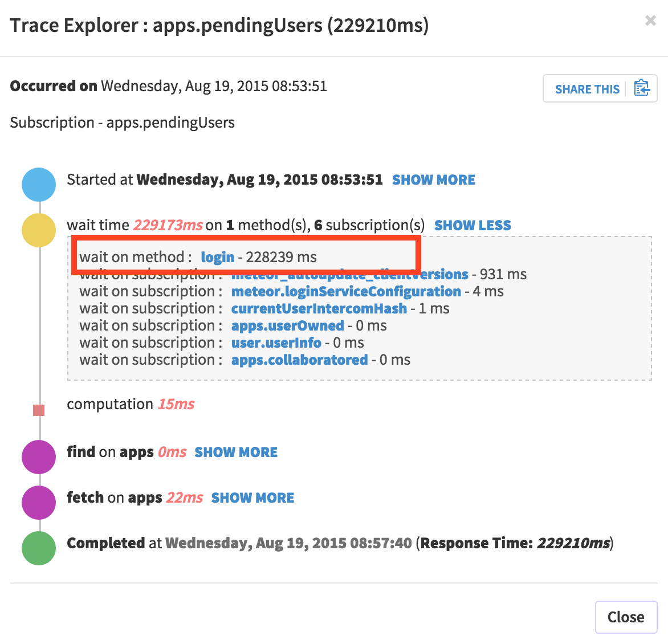
Task: Expand find on apps SHOW MORE
Action: point(236,453)
